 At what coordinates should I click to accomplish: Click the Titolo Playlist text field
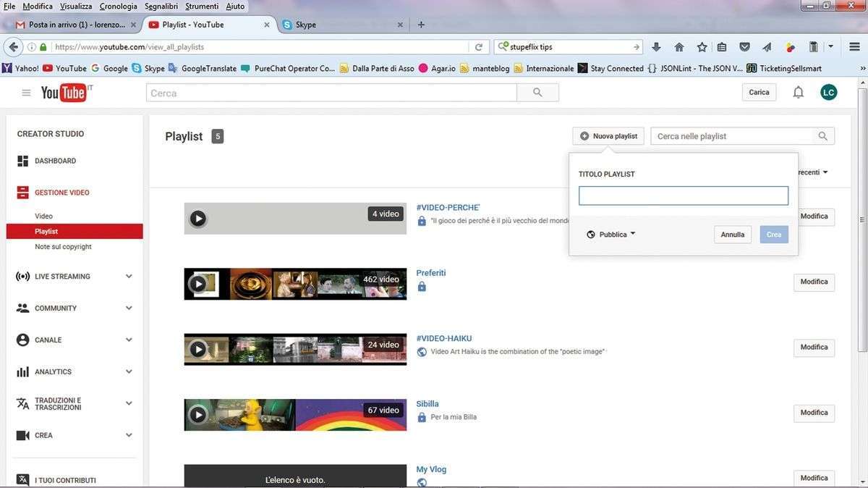(683, 195)
